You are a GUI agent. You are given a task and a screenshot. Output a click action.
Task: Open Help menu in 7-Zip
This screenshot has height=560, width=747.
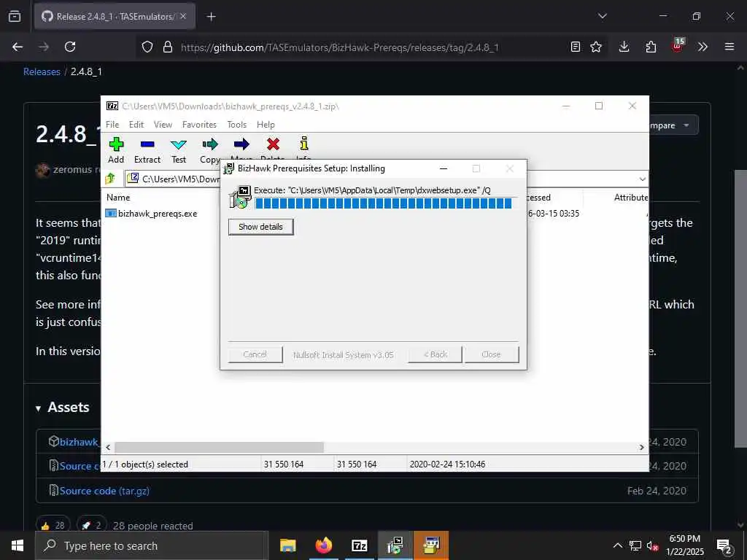click(x=266, y=124)
